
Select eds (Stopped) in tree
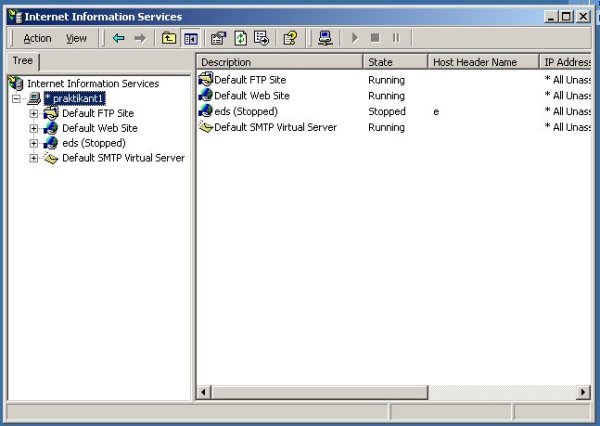94,143
